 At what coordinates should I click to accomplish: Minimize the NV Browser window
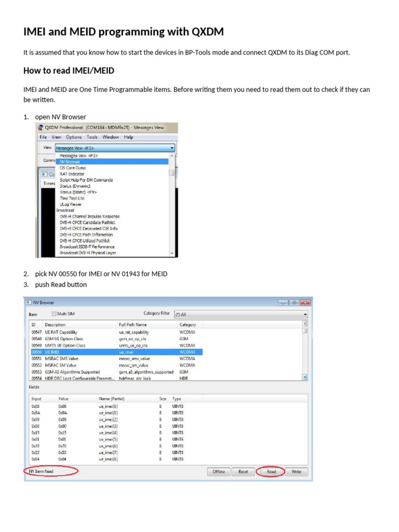(283, 302)
